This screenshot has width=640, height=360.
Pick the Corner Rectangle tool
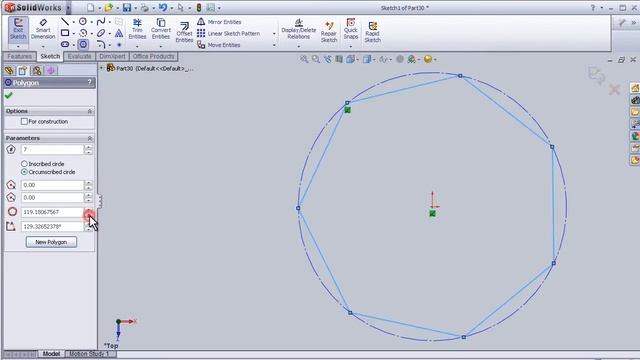[65, 33]
